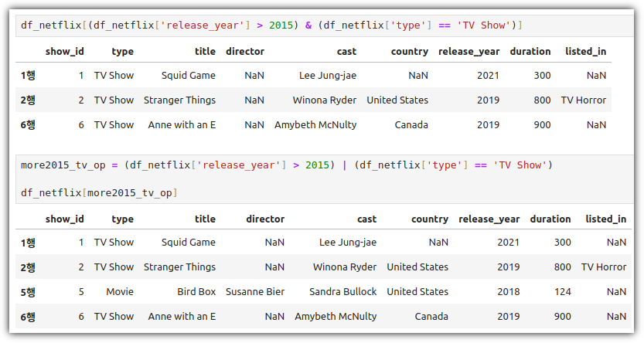Click 'Stranger Things' in the & filter result table
Image resolution: width=644 pixels, height=343 pixels.
(x=179, y=100)
